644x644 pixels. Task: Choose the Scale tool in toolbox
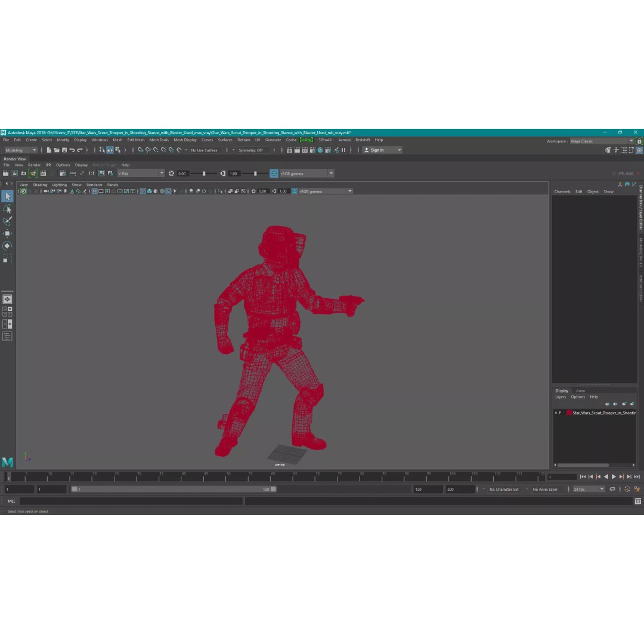(x=7, y=258)
